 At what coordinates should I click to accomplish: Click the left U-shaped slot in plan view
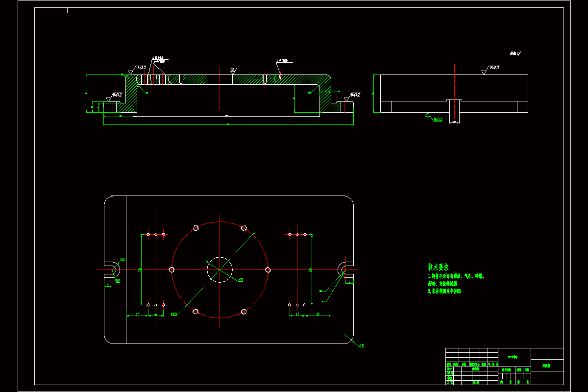(112, 269)
